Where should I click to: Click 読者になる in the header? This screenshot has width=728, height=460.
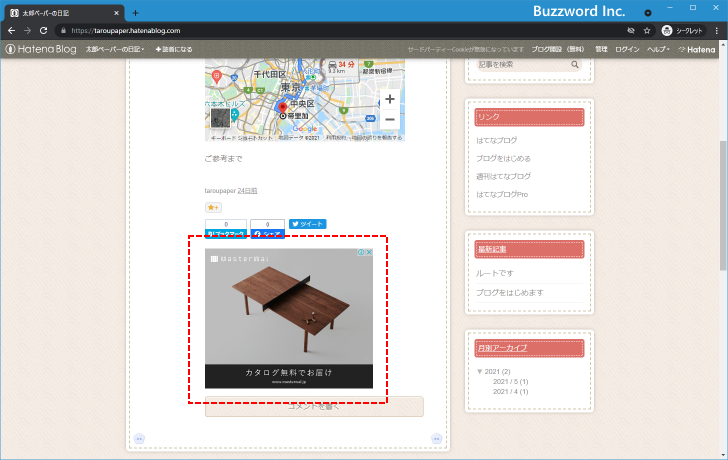pyautogui.click(x=174, y=49)
